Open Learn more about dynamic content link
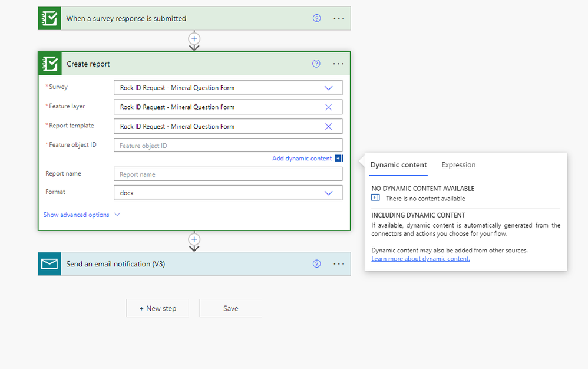This screenshot has height=369, width=588. (421, 259)
